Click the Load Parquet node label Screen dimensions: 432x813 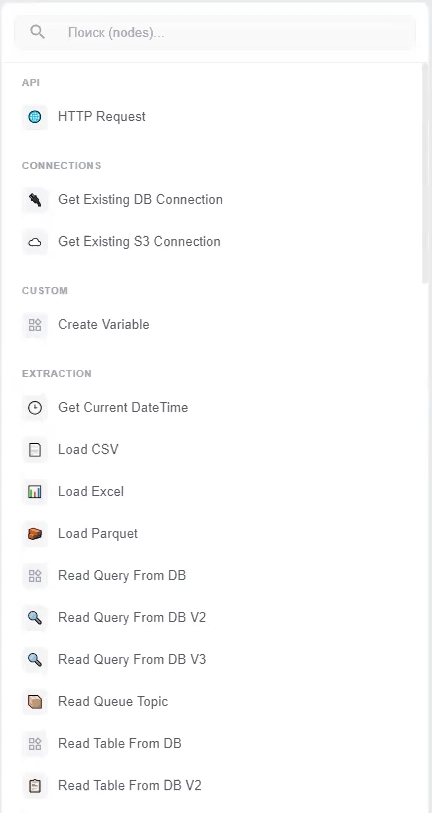click(98, 534)
